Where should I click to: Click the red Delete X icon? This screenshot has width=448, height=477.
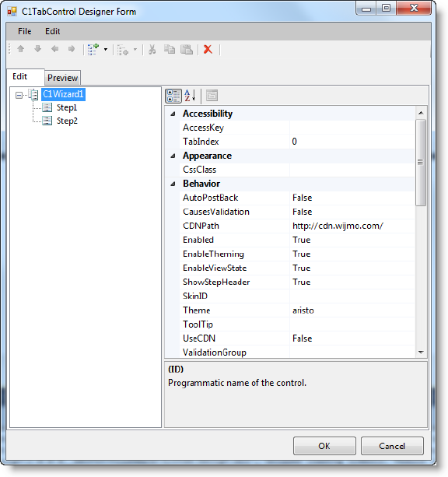[x=208, y=49]
